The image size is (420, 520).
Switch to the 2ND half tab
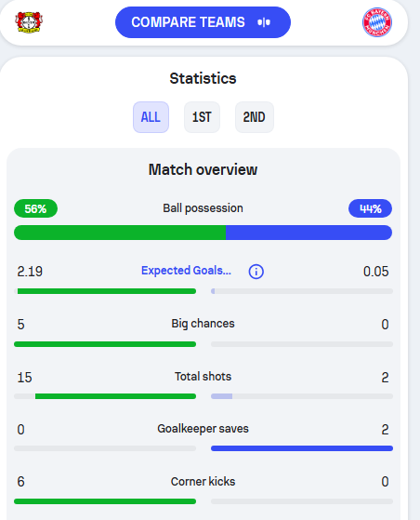pyautogui.click(x=254, y=117)
